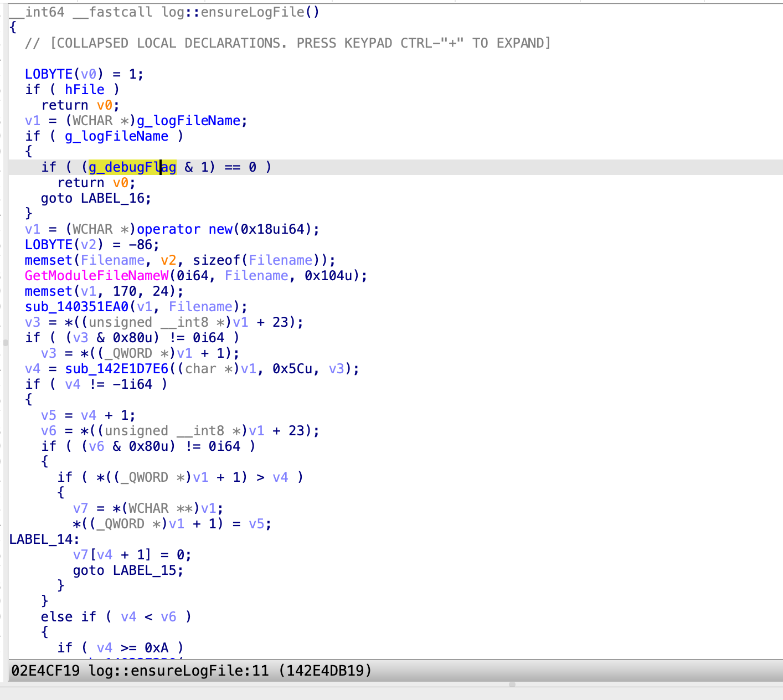
Task: Select the LABEL_14 label definition
Action: (x=42, y=539)
